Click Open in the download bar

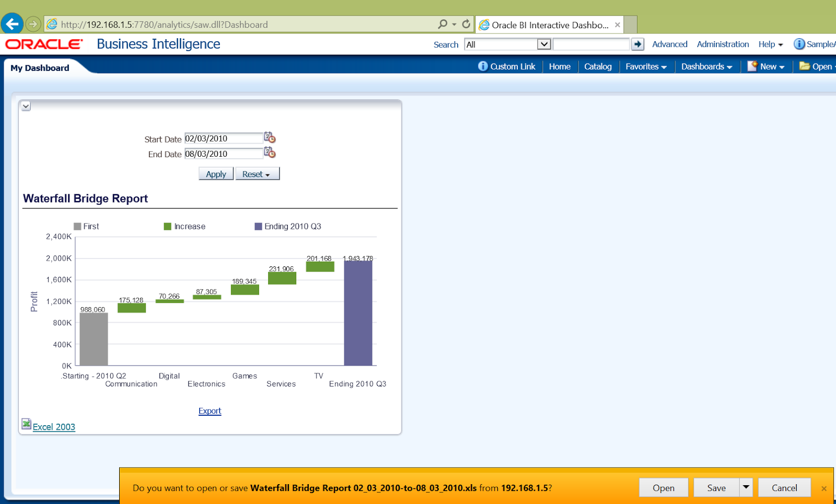(x=664, y=487)
